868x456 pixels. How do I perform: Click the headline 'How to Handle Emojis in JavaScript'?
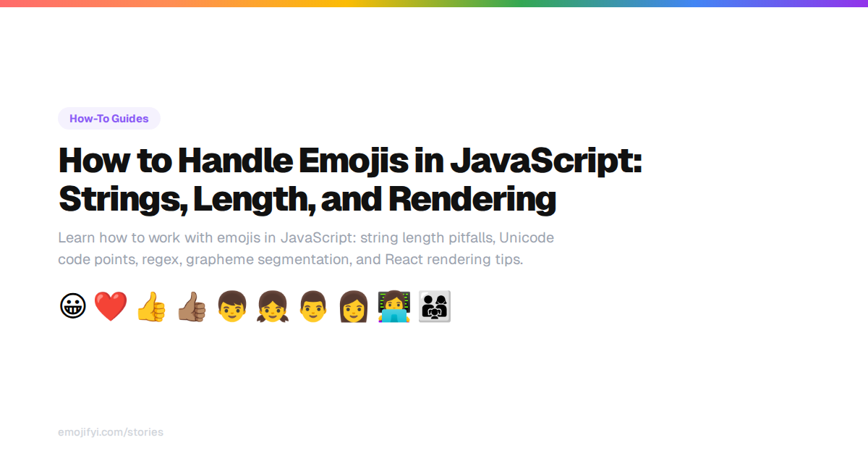pos(350,160)
